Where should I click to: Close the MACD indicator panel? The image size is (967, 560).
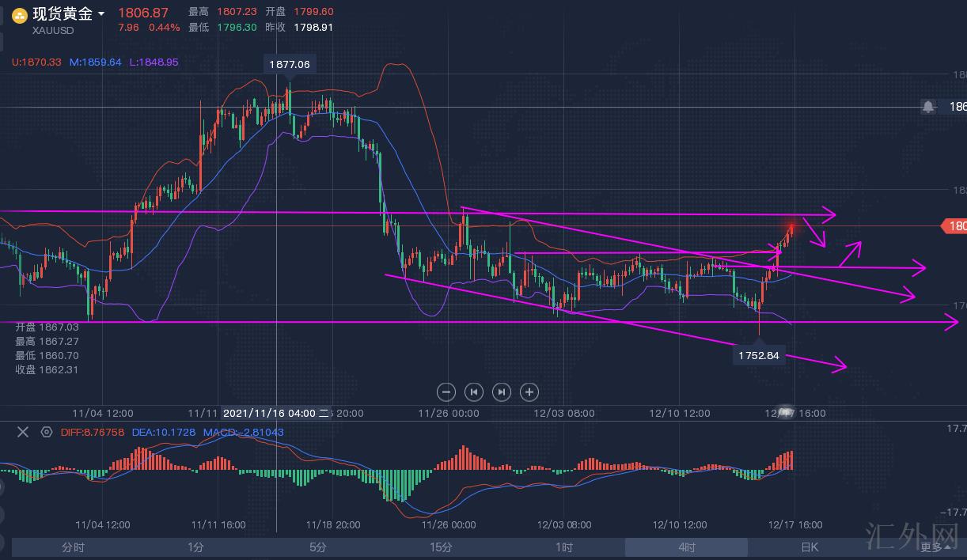pyautogui.click(x=23, y=432)
